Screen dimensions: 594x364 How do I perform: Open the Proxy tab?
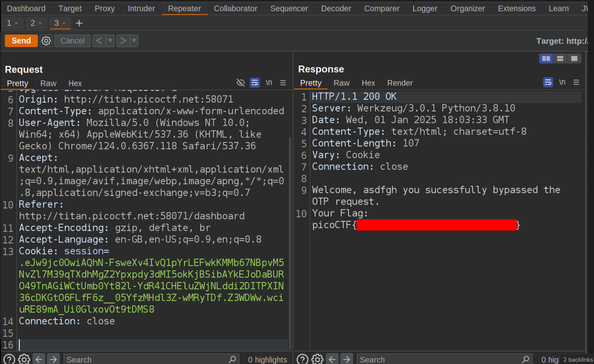pyautogui.click(x=105, y=8)
